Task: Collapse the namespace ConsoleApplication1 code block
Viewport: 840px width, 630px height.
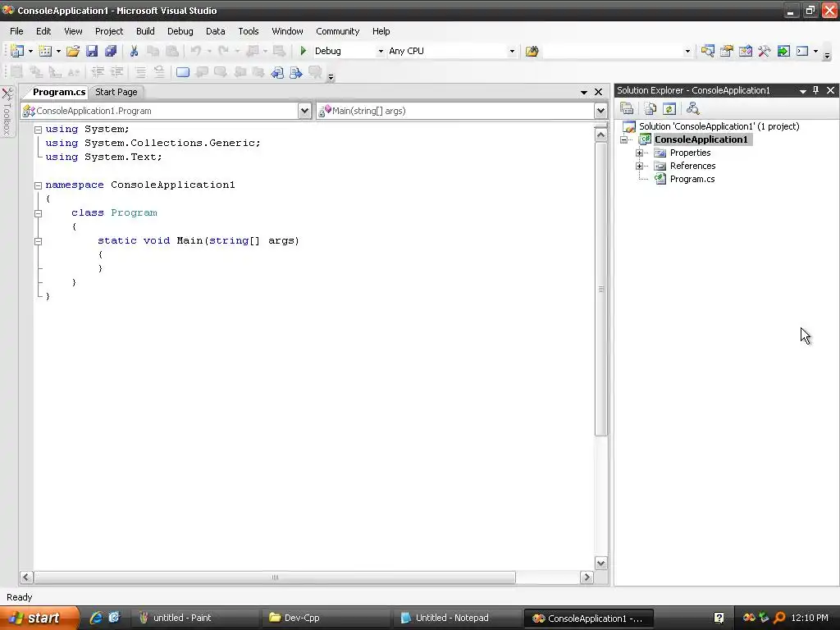Action: 38,185
